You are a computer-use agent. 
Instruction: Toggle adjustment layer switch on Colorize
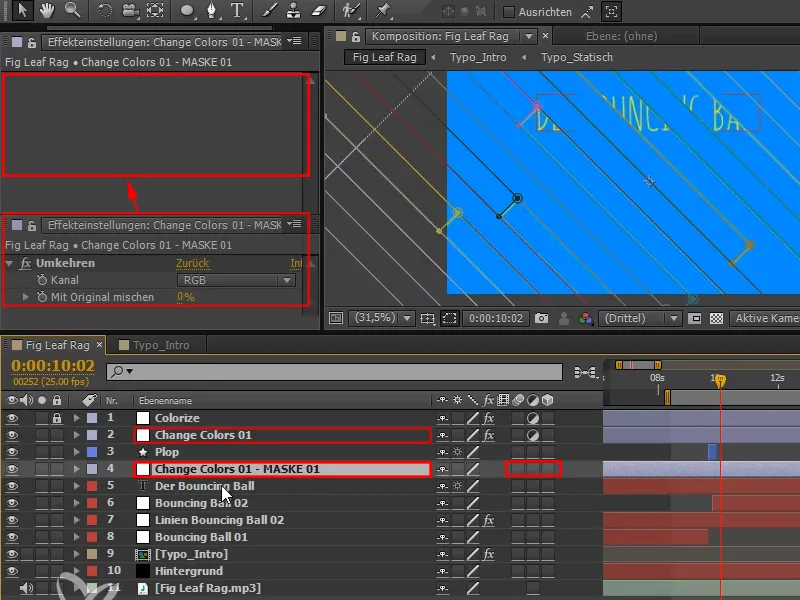pyautogui.click(x=533, y=418)
